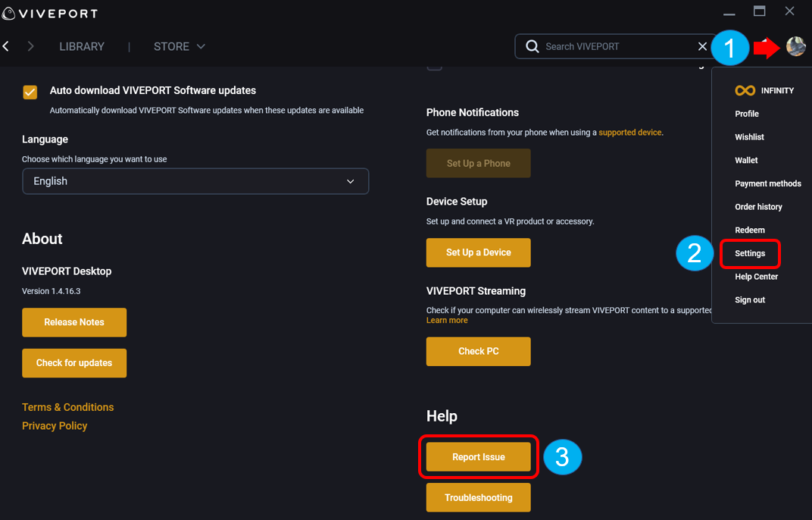Click the search magnifier icon

click(x=532, y=46)
